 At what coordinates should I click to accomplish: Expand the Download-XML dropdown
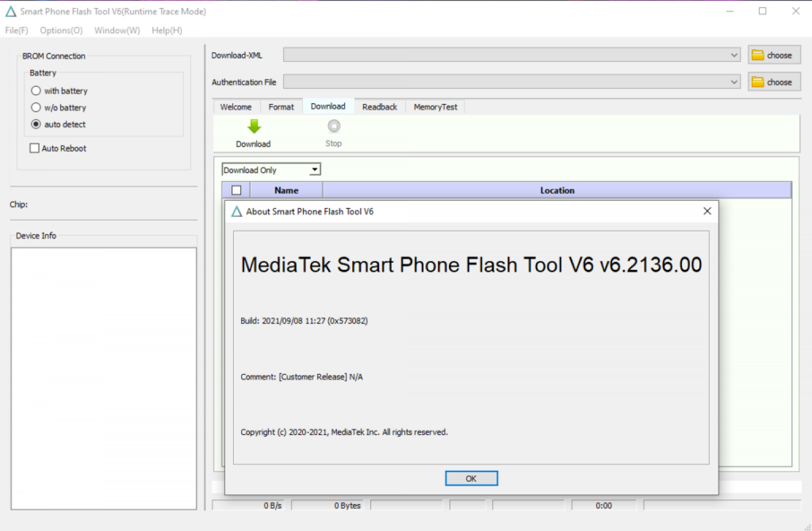click(x=734, y=54)
